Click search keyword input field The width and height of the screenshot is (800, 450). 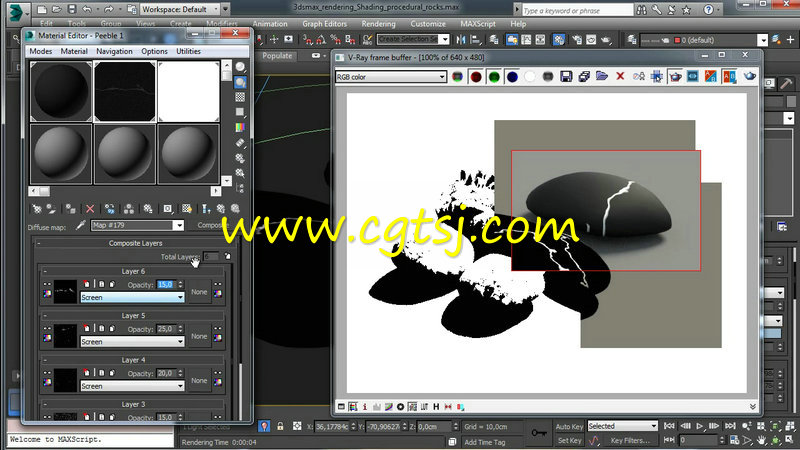click(x=577, y=10)
